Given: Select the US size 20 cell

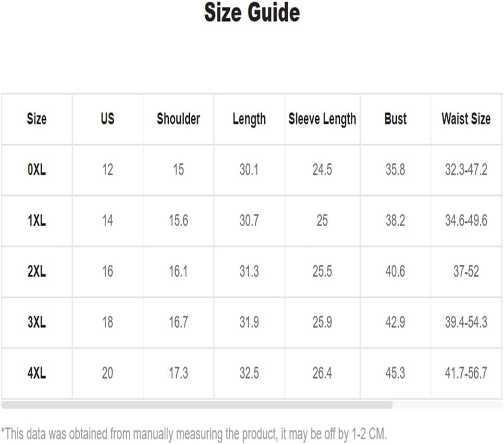Looking at the screenshot, I should point(107,373).
